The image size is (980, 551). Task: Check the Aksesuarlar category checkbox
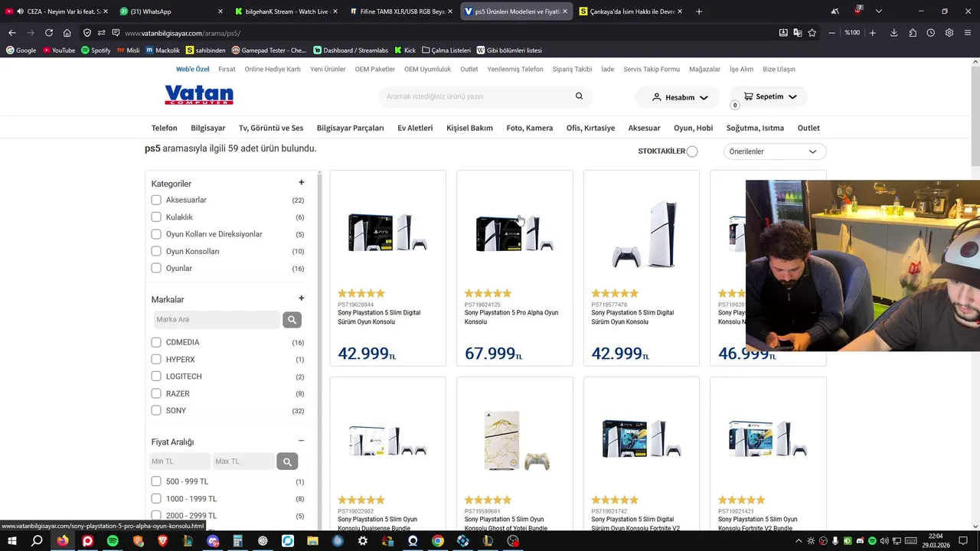pyautogui.click(x=156, y=200)
